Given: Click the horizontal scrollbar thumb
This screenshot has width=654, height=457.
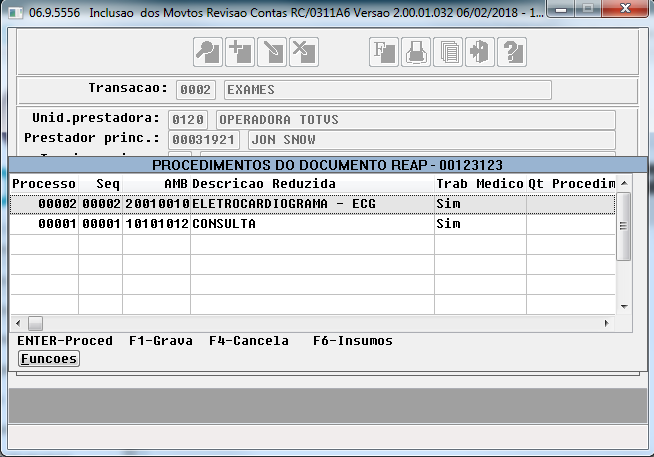Looking at the screenshot, I should tap(35, 323).
